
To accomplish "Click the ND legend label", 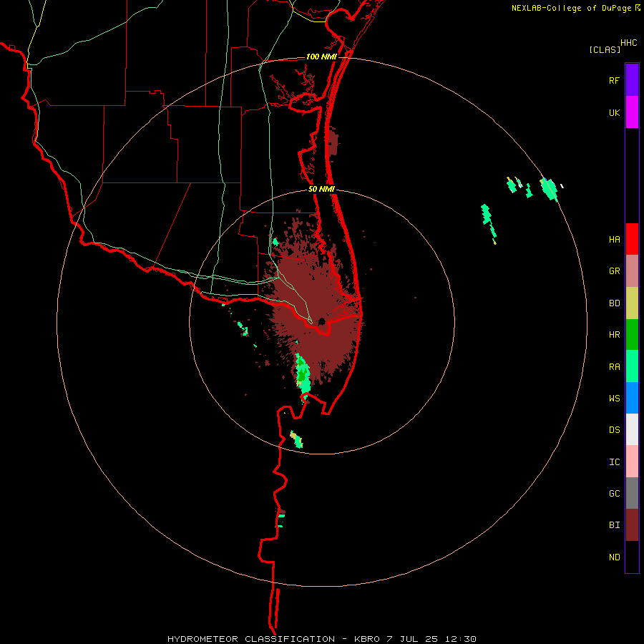I will tap(614, 557).
